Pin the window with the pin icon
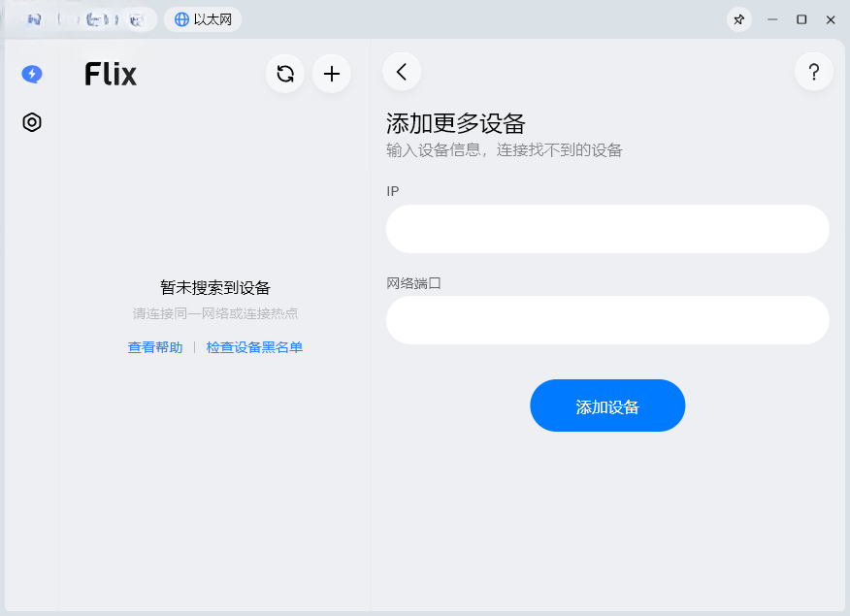The image size is (850, 616). pyautogui.click(x=738, y=19)
